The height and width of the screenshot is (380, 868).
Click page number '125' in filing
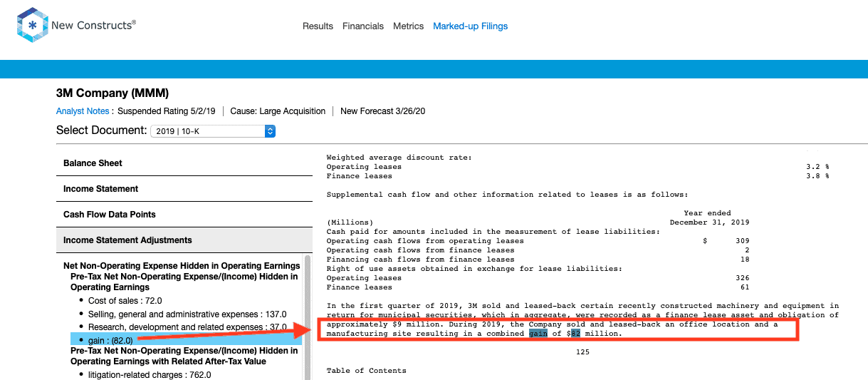click(x=582, y=351)
